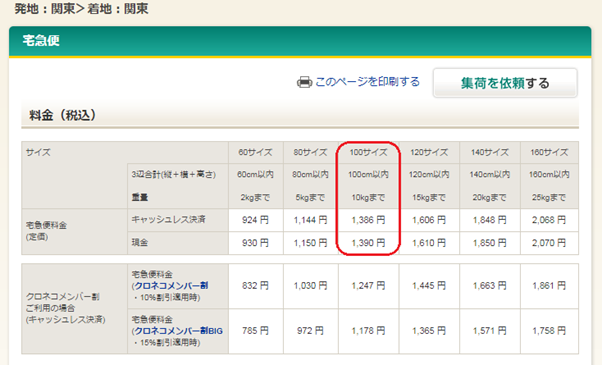
Task: Open このページを印刷する link
Action: pos(367,82)
